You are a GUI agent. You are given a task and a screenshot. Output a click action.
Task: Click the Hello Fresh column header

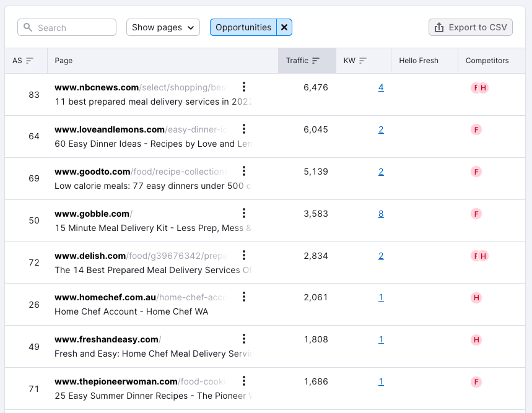(x=419, y=61)
